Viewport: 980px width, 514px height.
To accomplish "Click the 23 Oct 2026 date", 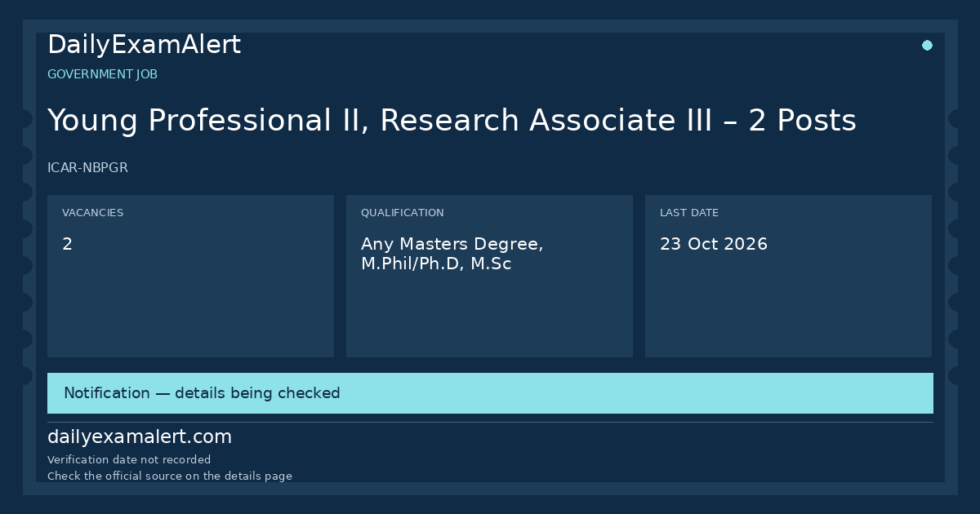I will (714, 244).
